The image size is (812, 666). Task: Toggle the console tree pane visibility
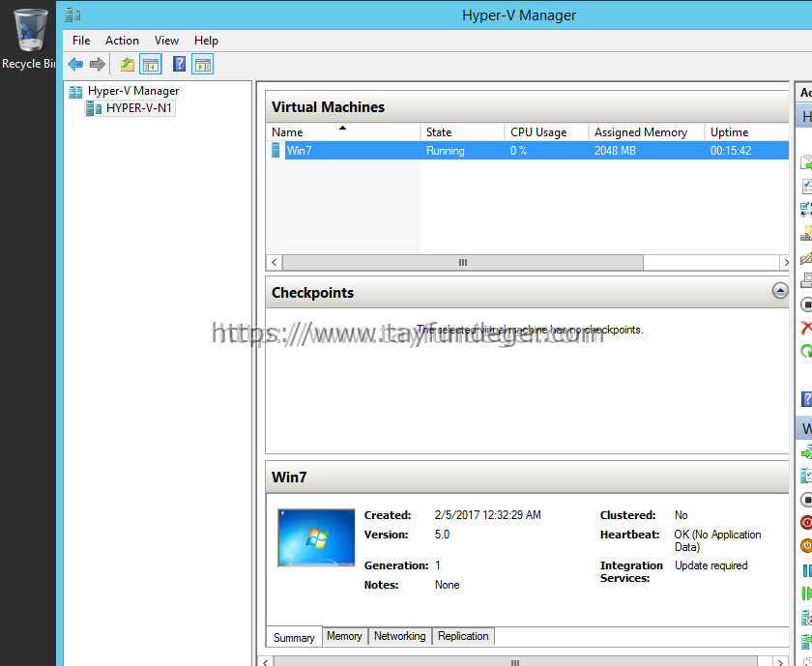click(151, 64)
